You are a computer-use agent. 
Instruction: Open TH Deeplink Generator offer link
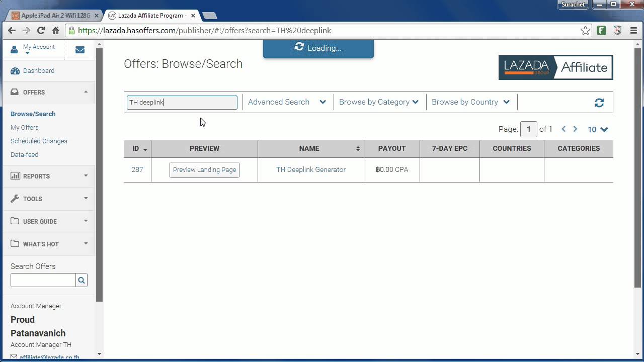coord(311,170)
